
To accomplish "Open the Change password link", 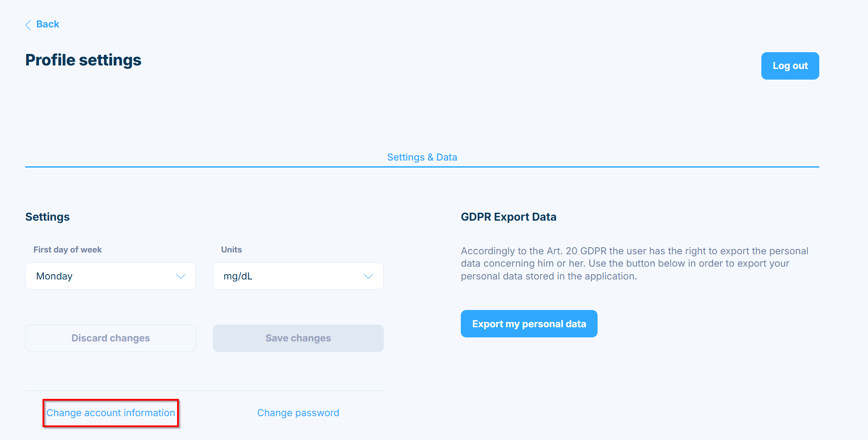I will point(298,413).
